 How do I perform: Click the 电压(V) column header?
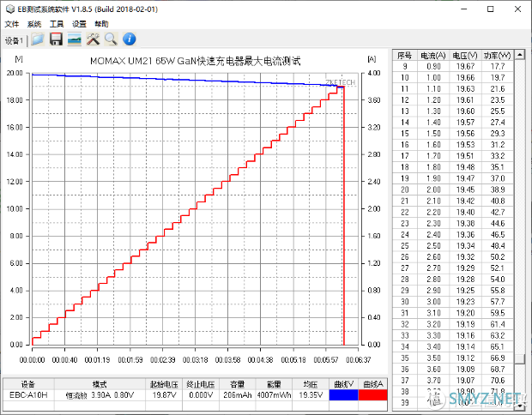tap(465, 55)
